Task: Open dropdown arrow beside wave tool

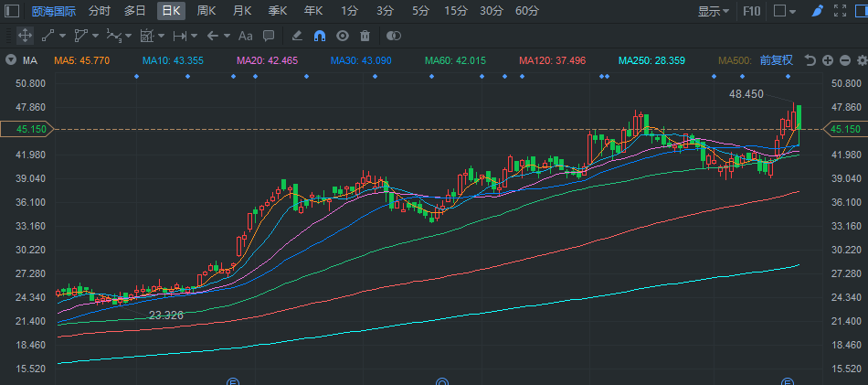Action: coord(129,36)
